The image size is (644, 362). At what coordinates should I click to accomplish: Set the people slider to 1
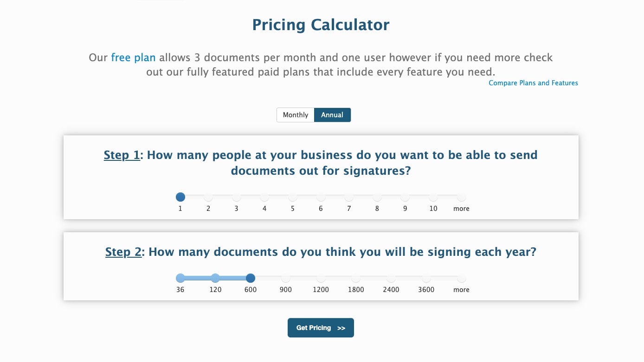coord(180,197)
